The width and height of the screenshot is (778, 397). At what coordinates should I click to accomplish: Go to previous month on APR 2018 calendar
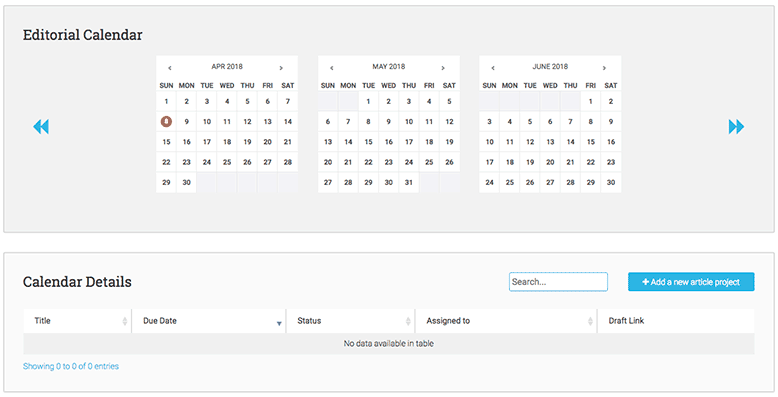[x=170, y=68]
